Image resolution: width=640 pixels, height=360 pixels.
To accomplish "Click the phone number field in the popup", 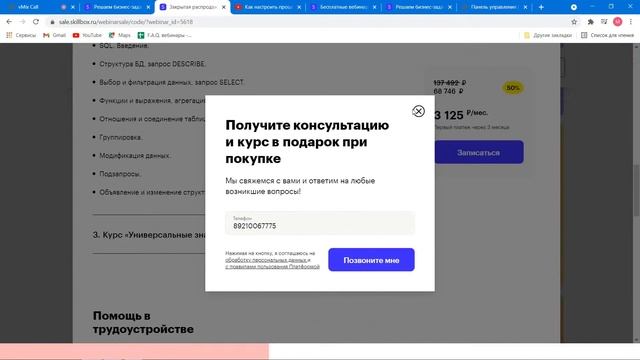I will click(x=320, y=223).
